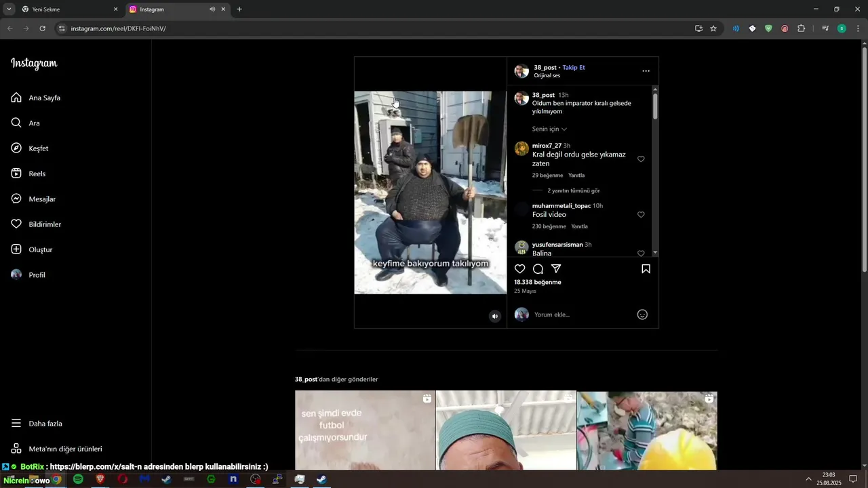Open mirox7_27's profile
The height and width of the screenshot is (488, 868).
coord(547,146)
